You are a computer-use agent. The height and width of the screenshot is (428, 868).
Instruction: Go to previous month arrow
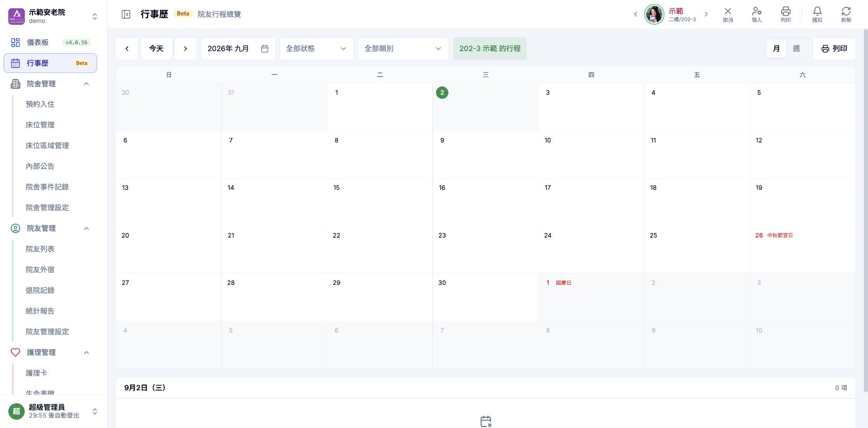pos(127,49)
